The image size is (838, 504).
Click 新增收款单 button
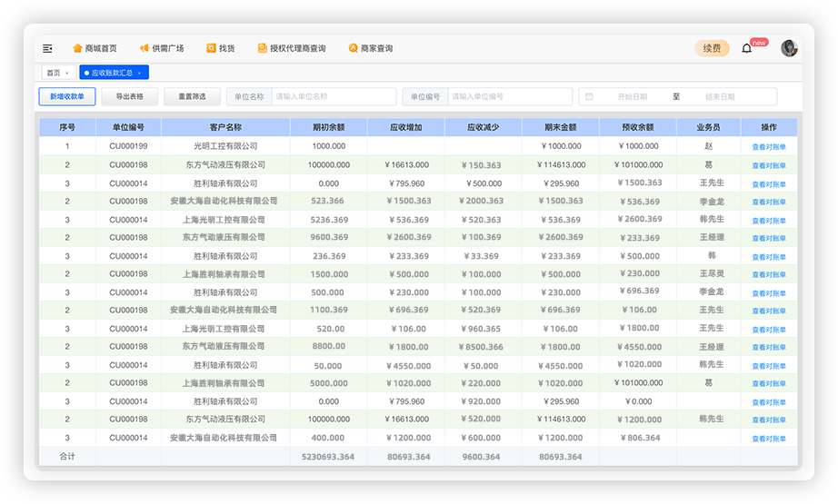point(67,96)
